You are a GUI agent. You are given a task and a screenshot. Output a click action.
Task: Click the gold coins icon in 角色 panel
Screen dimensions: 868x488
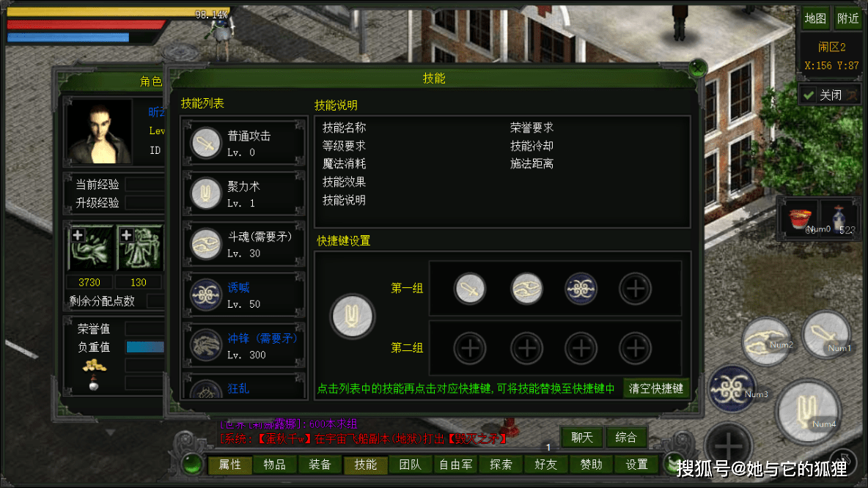[x=94, y=365]
